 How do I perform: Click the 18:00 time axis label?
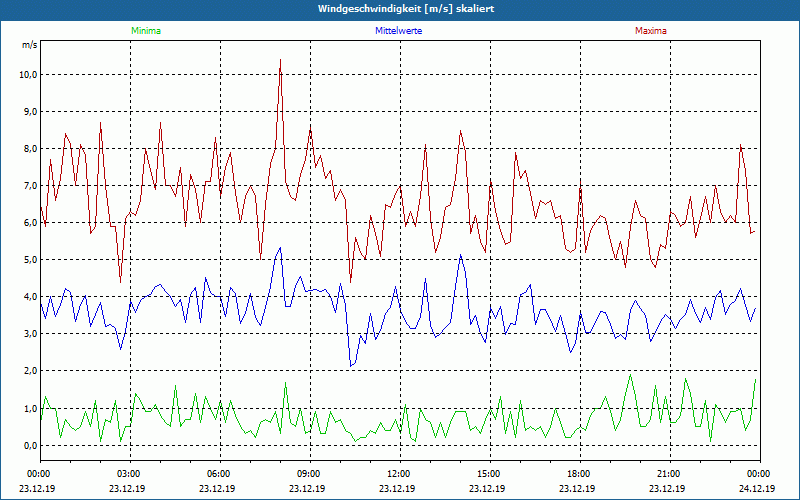(580, 474)
